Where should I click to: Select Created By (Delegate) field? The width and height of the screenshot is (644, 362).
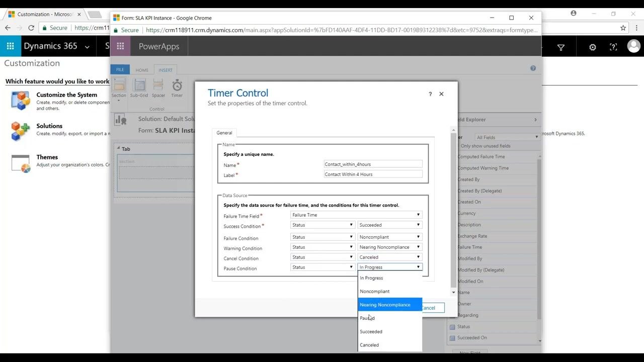pos(479,191)
